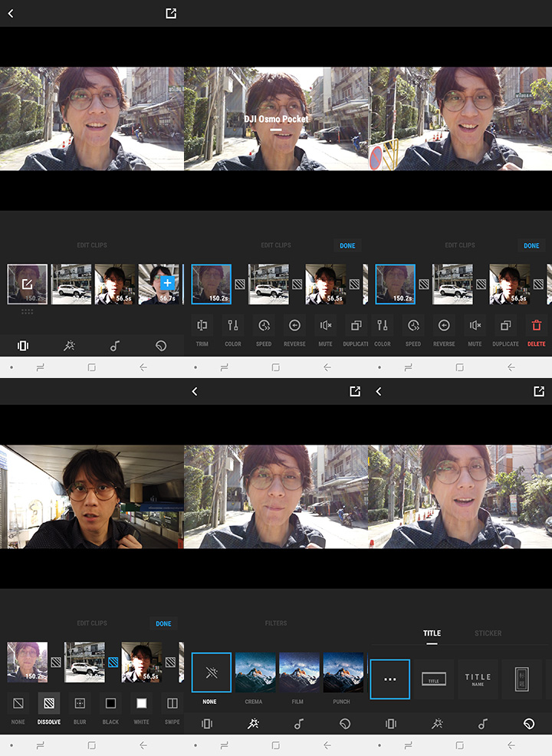The height and width of the screenshot is (756, 552).
Task: Tap the blue highlighted transition marker between clips
Action: coord(113,662)
